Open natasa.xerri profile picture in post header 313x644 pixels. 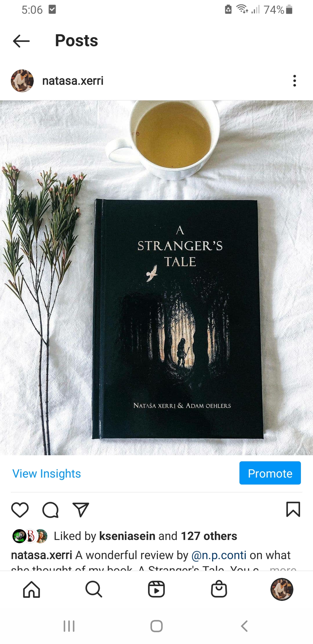tap(22, 81)
